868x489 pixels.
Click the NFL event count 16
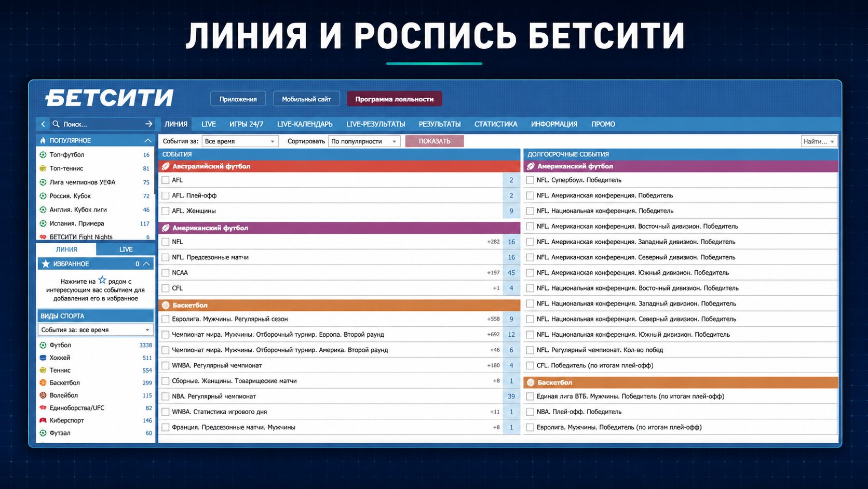511,242
